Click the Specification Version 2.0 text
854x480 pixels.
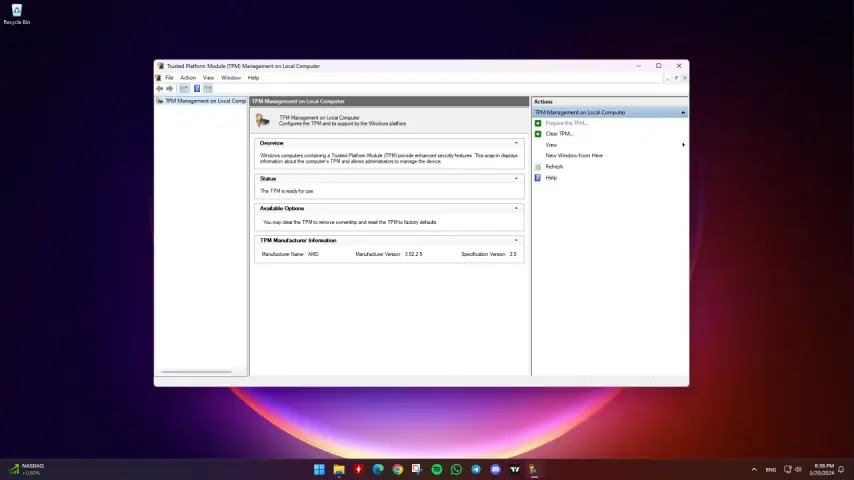[489, 254]
